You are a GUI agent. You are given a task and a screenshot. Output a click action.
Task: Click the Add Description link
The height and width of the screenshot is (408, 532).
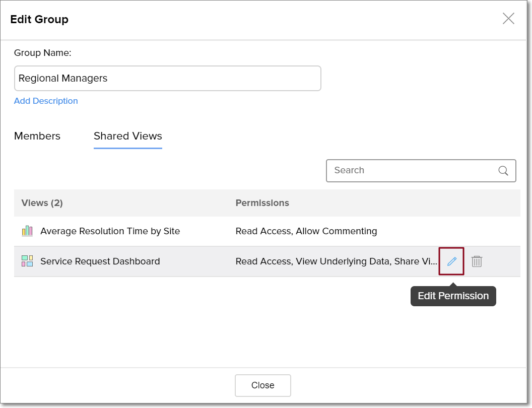[46, 101]
